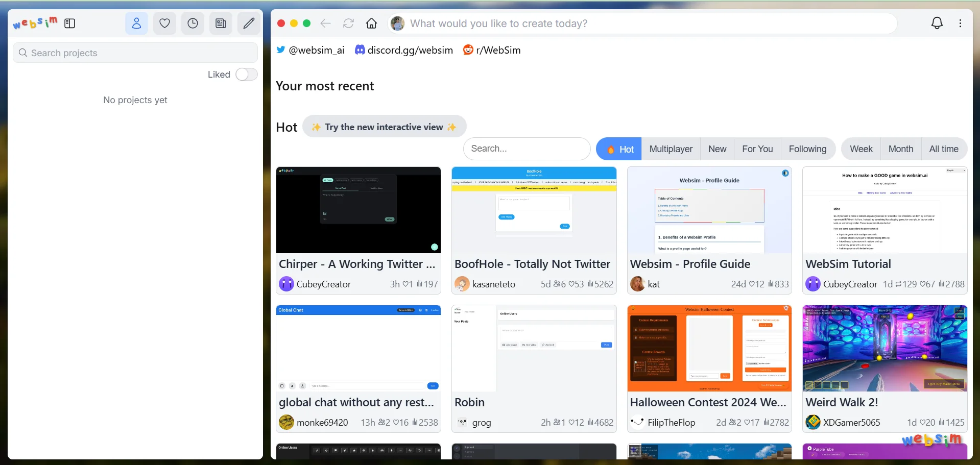The height and width of the screenshot is (465, 980).
Task: Go to home icon
Action: pyautogui.click(x=372, y=23)
